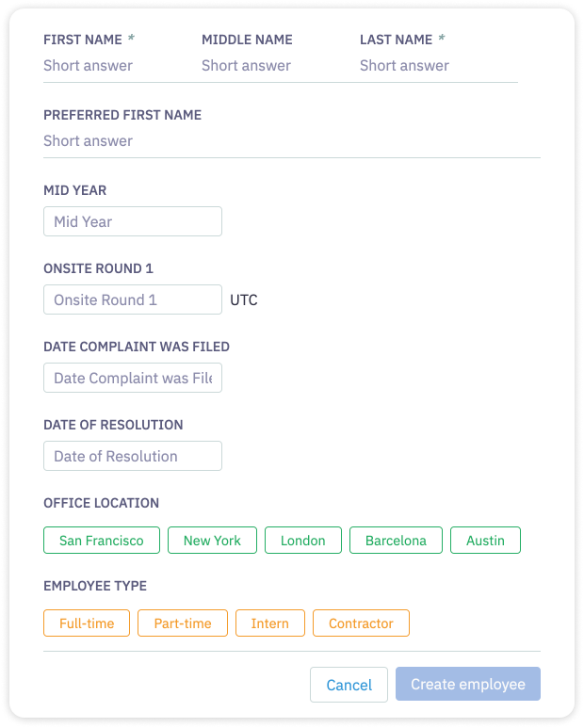584x728 pixels.
Task: Cancel the employee creation form
Action: [x=349, y=685]
